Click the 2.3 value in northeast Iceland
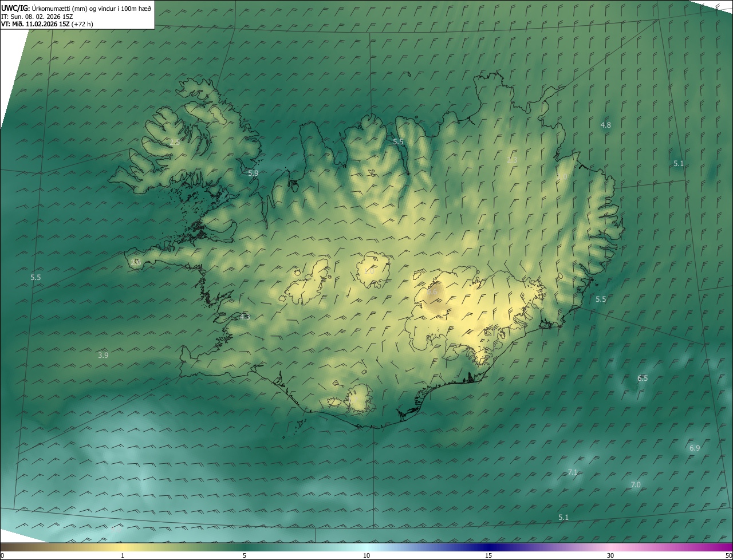The image size is (733, 560). [512, 160]
